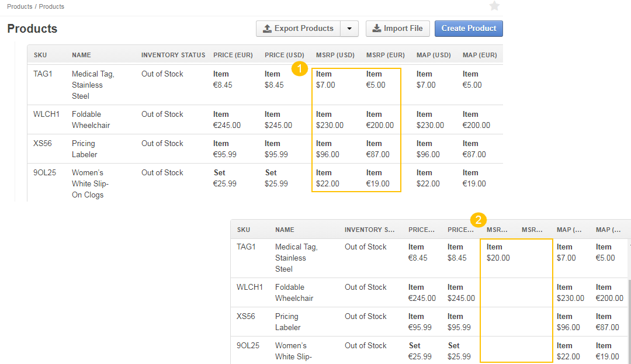This screenshot has width=631, height=364.
Task: Click the PRICE (EUR) column header
Action: point(233,56)
